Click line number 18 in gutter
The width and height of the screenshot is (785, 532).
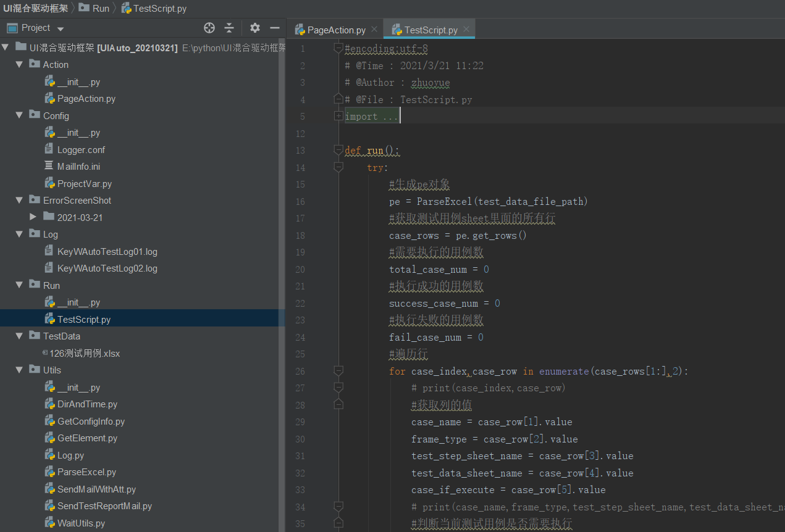[x=300, y=235]
